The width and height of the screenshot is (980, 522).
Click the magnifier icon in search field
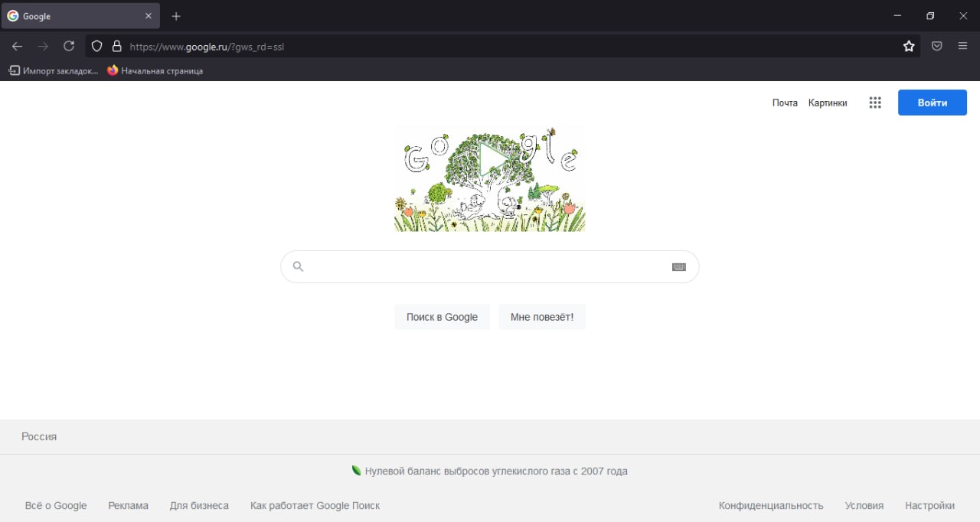point(299,266)
